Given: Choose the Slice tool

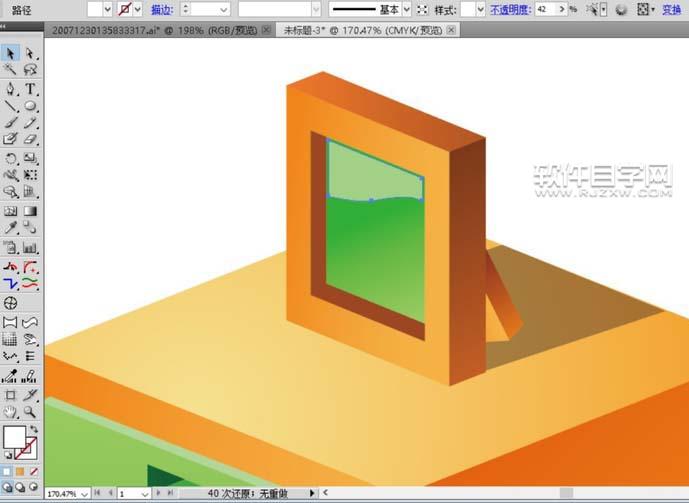Looking at the screenshot, I should coord(30,394).
